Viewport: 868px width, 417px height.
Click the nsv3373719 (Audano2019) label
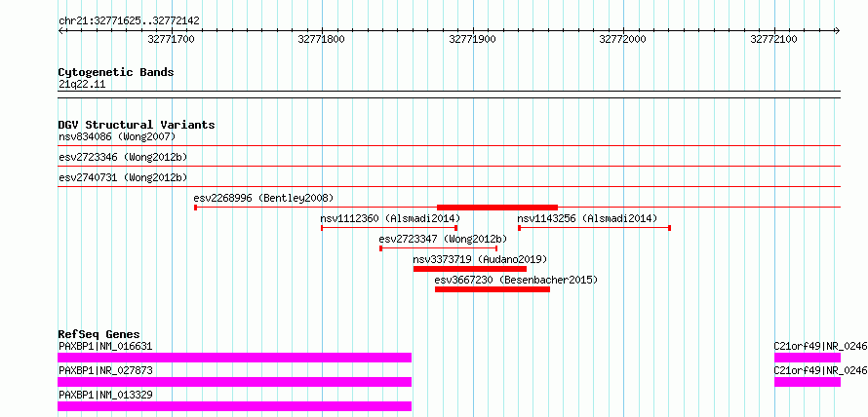(480, 259)
